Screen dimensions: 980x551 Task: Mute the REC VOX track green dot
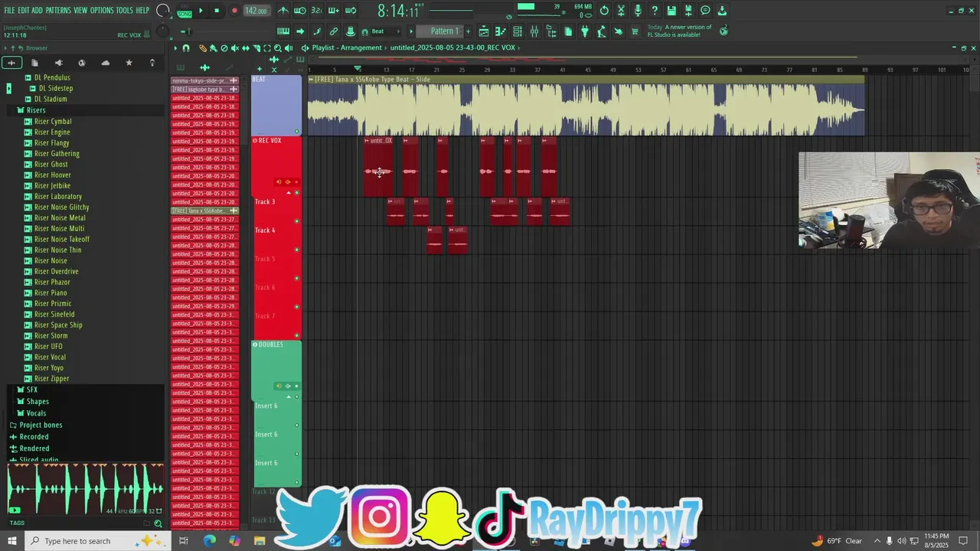297,192
